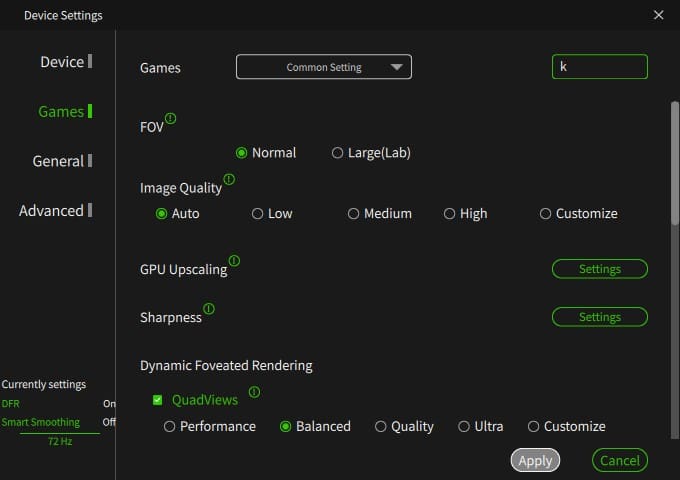Set Image Quality to High
The image size is (680, 480).
[450, 213]
